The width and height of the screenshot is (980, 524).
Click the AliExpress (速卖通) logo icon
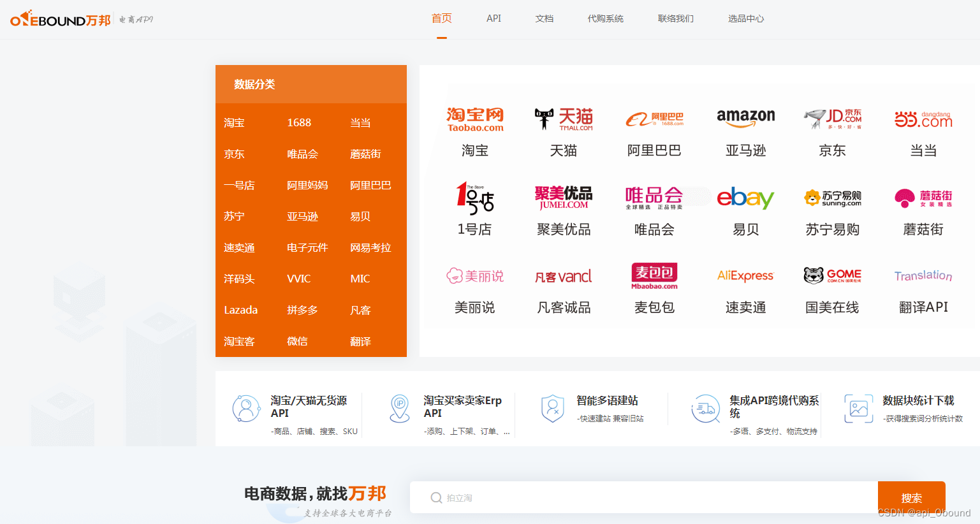[x=745, y=275]
